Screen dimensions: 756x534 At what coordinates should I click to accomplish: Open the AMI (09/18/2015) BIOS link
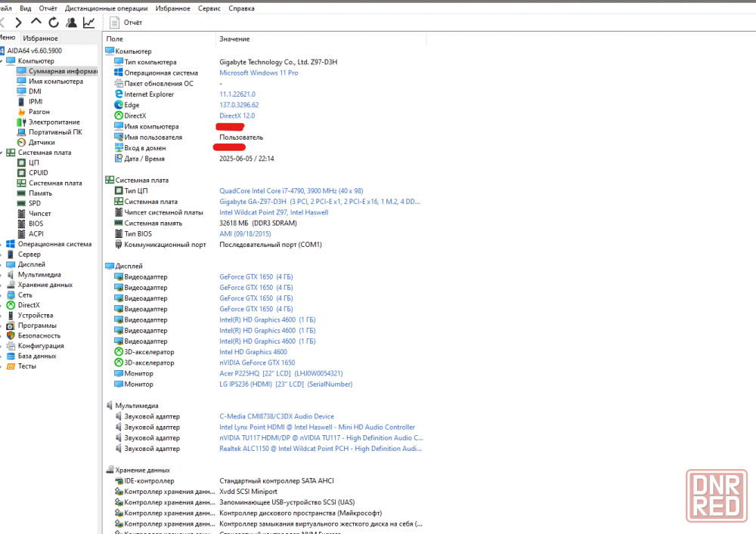coord(246,233)
